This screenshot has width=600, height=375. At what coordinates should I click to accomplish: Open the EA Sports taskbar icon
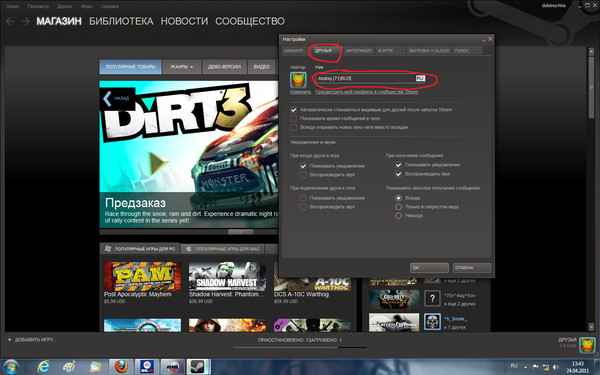coord(147,367)
